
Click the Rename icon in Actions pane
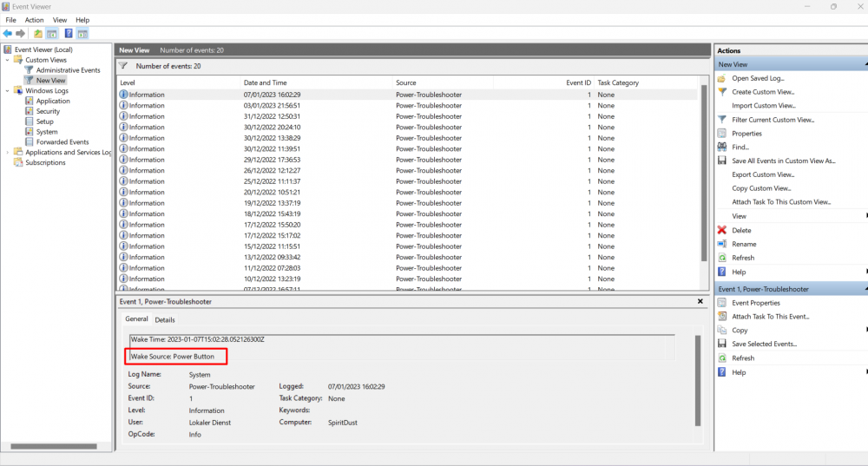[x=722, y=244]
